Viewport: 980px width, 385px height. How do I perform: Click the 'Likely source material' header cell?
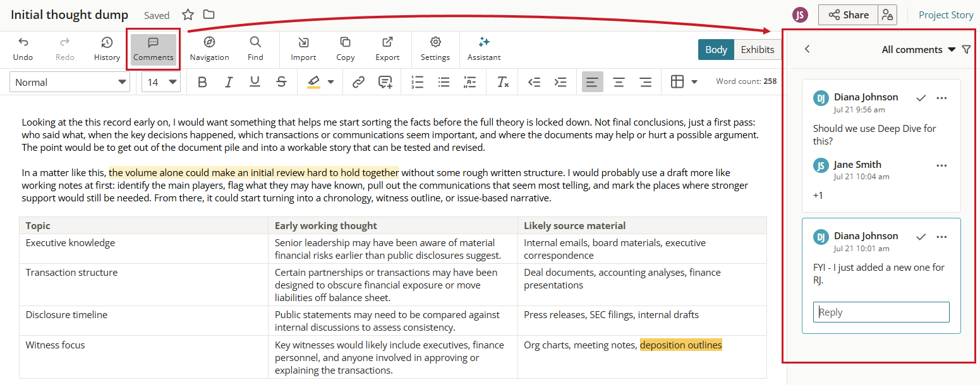tap(642, 225)
